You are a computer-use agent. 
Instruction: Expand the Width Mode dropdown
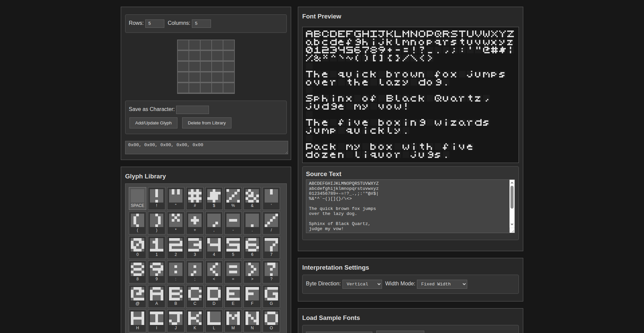pos(442,284)
